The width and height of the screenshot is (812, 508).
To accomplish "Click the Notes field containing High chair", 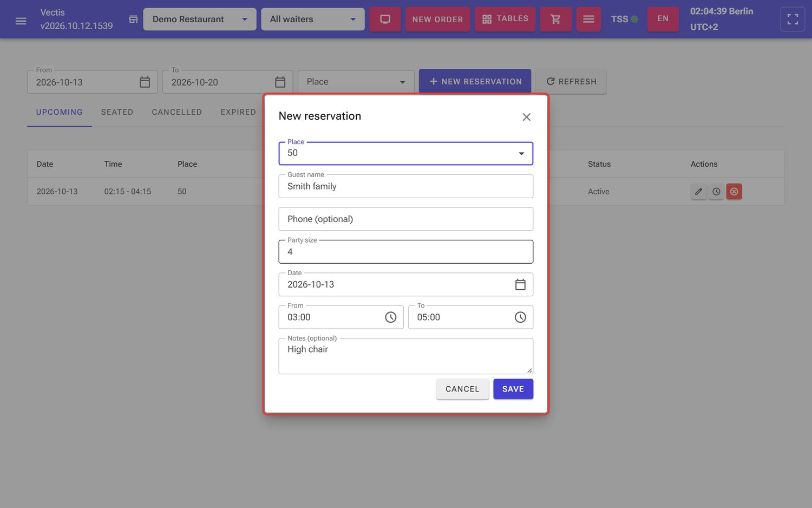I will [405, 356].
